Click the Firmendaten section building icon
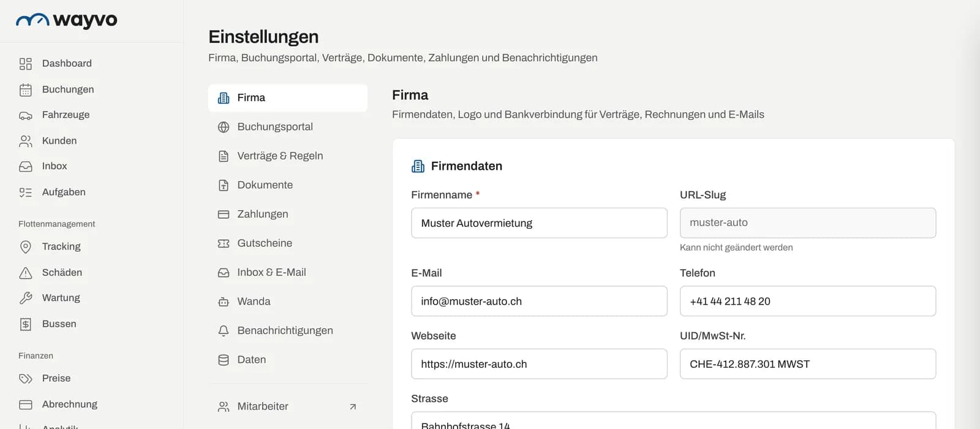Image resolution: width=980 pixels, height=429 pixels. click(x=418, y=166)
